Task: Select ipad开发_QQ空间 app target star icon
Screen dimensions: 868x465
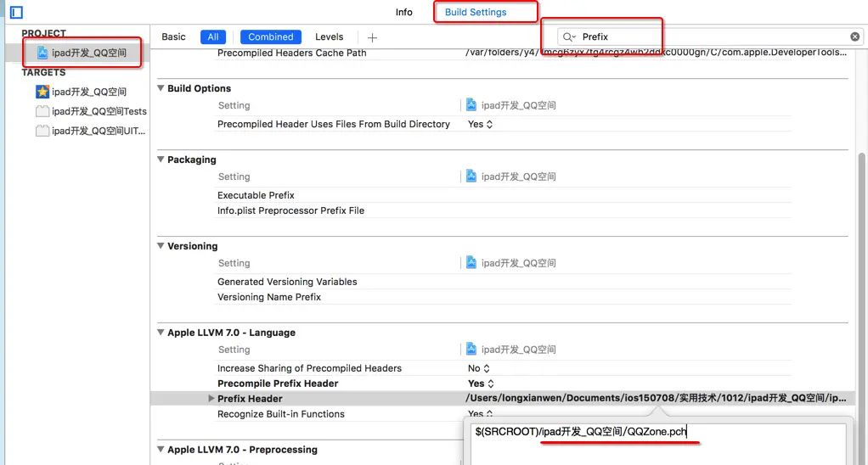Action: pos(42,92)
